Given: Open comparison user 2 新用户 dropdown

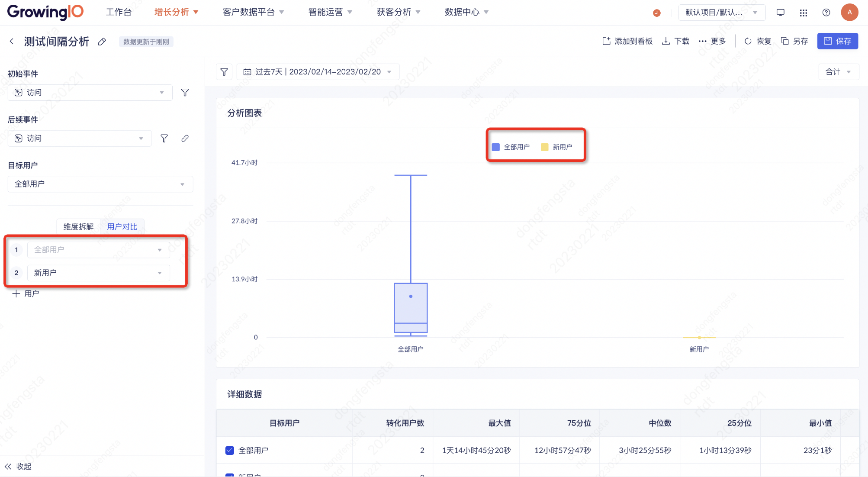Looking at the screenshot, I should pos(99,273).
